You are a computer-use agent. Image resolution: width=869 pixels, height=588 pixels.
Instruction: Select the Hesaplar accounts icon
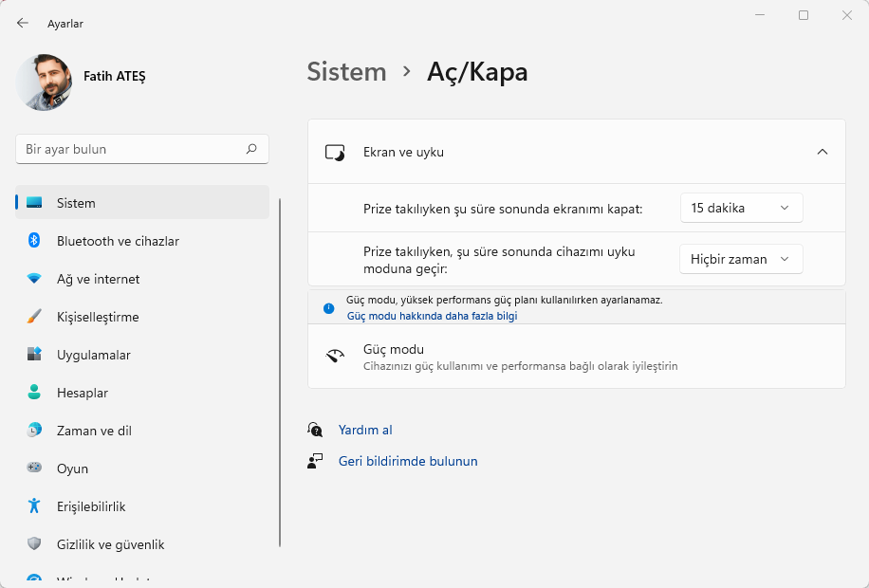pos(34,393)
